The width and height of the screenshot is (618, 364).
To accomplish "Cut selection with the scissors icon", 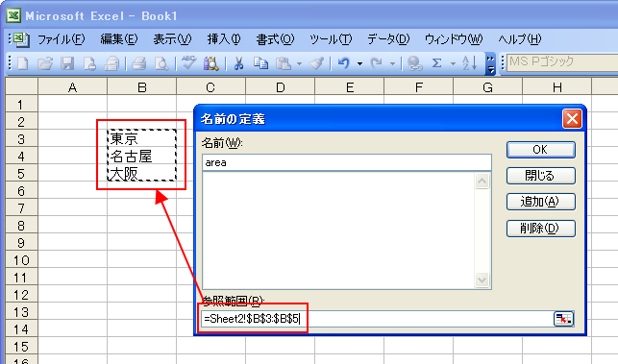I will click(x=238, y=63).
